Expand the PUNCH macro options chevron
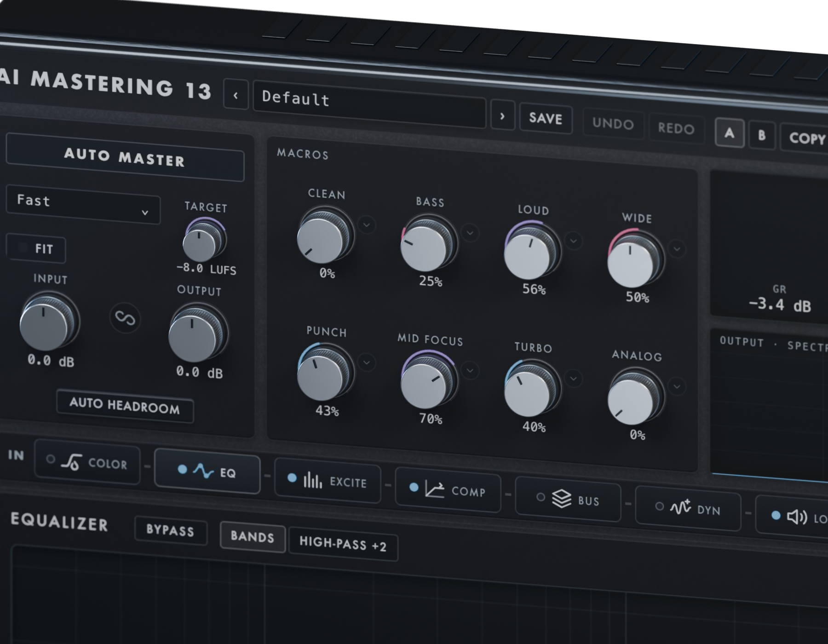The width and height of the screenshot is (828, 644). [367, 362]
